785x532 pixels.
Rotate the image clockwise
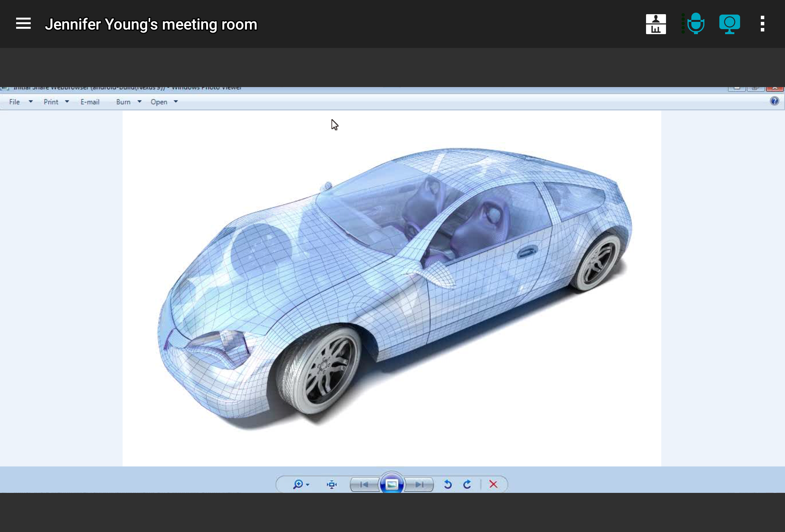click(x=467, y=484)
